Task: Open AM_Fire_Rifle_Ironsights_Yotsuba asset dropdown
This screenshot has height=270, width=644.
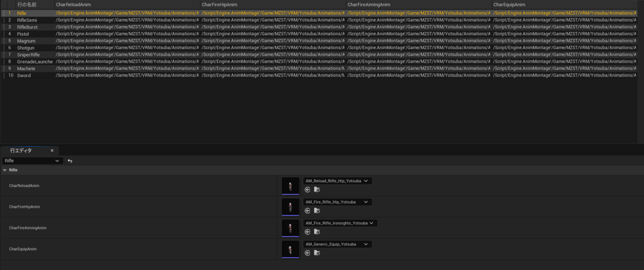Action: pyautogui.click(x=340, y=223)
